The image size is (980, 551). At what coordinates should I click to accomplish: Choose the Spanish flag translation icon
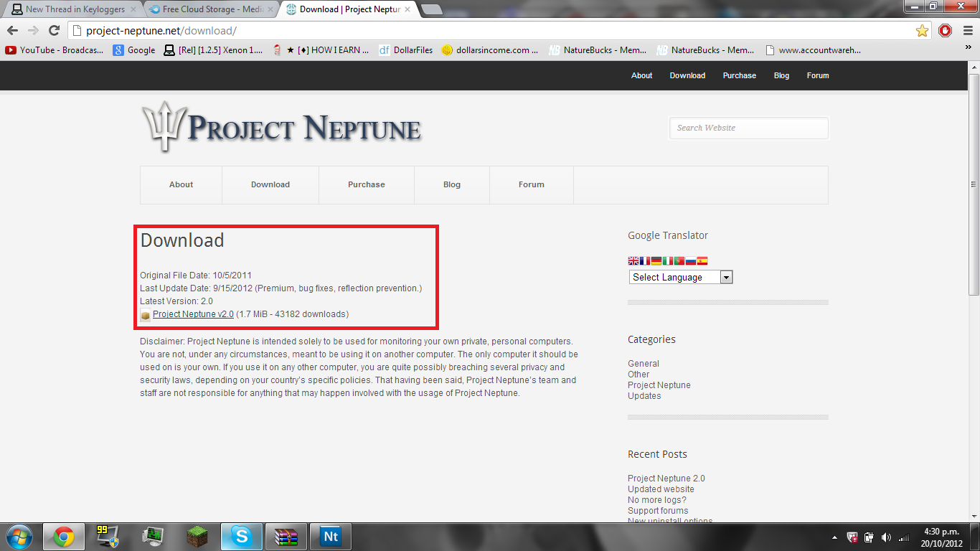(x=702, y=261)
